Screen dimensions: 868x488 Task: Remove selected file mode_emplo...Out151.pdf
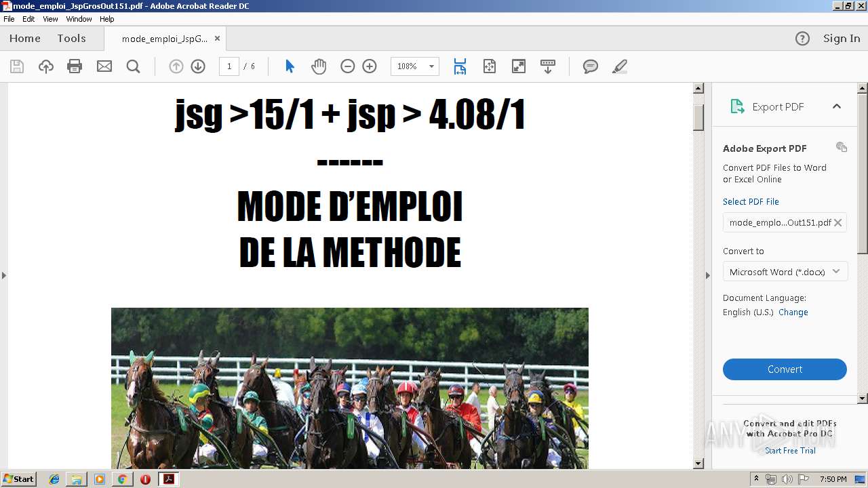point(837,222)
